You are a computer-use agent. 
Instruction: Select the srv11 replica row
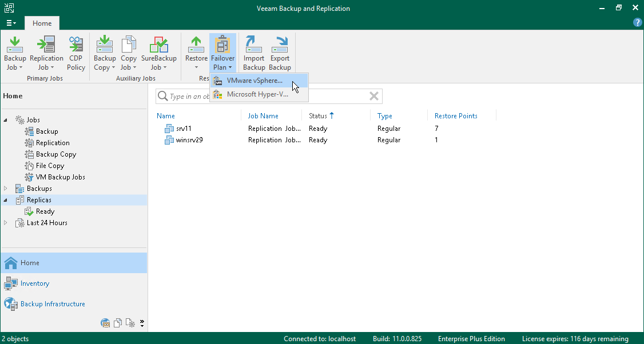click(326, 129)
